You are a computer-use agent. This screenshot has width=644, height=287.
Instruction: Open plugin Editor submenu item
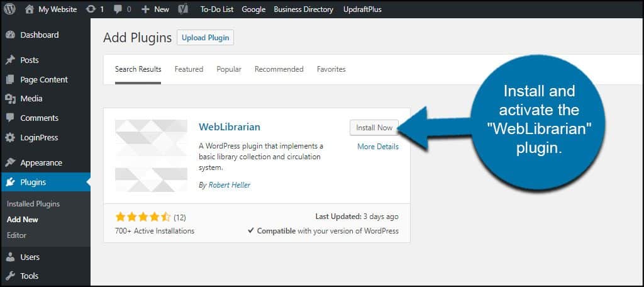[16, 235]
